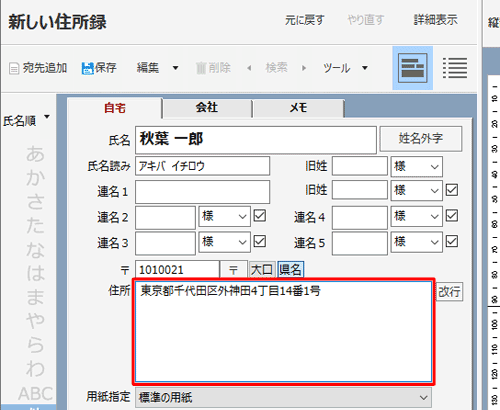Click the 削除 trash icon
This screenshot has width=500, height=410.
point(201,68)
